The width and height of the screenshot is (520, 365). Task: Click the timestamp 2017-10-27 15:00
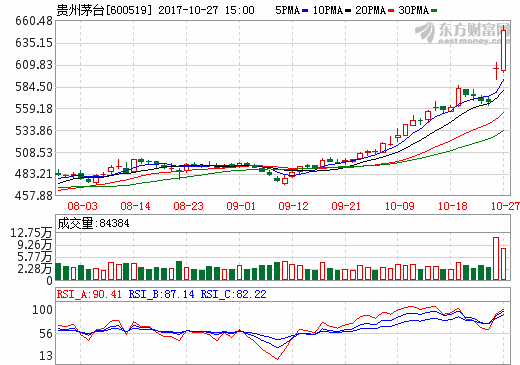tap(206, 10)
